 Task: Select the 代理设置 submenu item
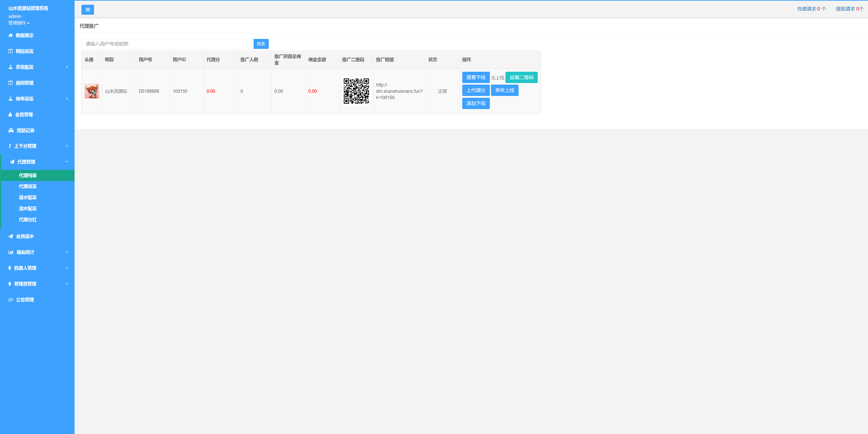(28, 186)
